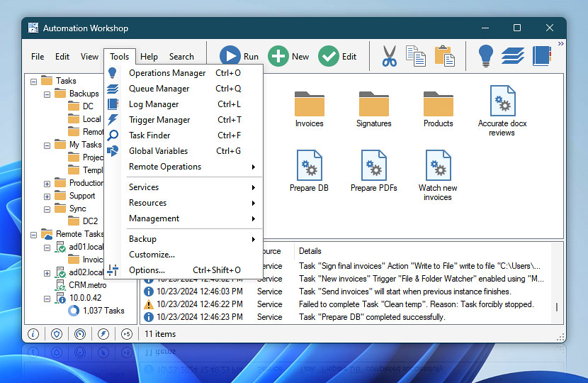
Task: Open Services submenu
Action: click(x=183, y=187)
